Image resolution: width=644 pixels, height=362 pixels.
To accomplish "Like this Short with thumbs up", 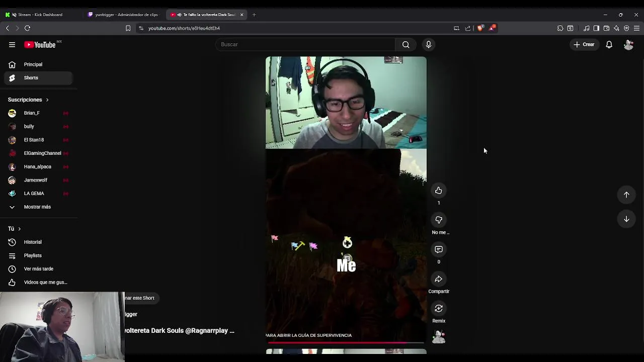I will 439,191.
